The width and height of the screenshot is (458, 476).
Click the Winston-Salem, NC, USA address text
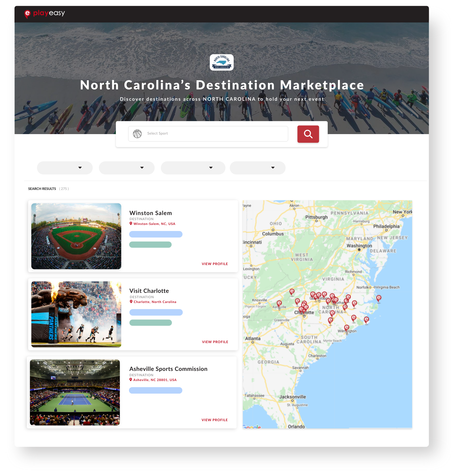(x=154, y=224)
